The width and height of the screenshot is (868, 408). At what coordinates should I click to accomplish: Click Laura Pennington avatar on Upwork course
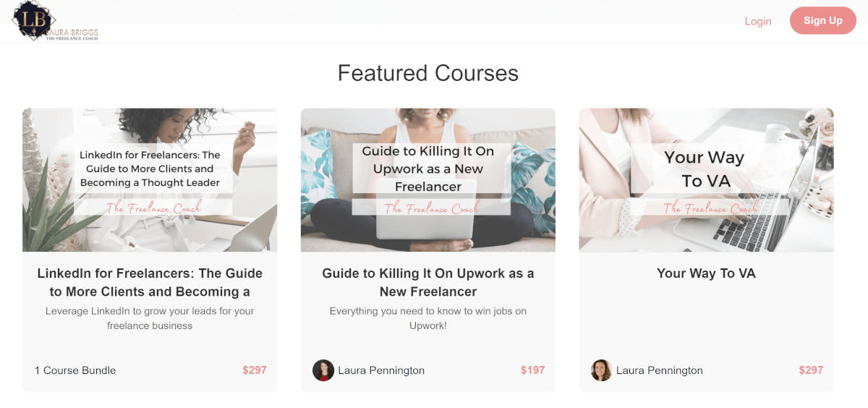(x=323, y=370)
